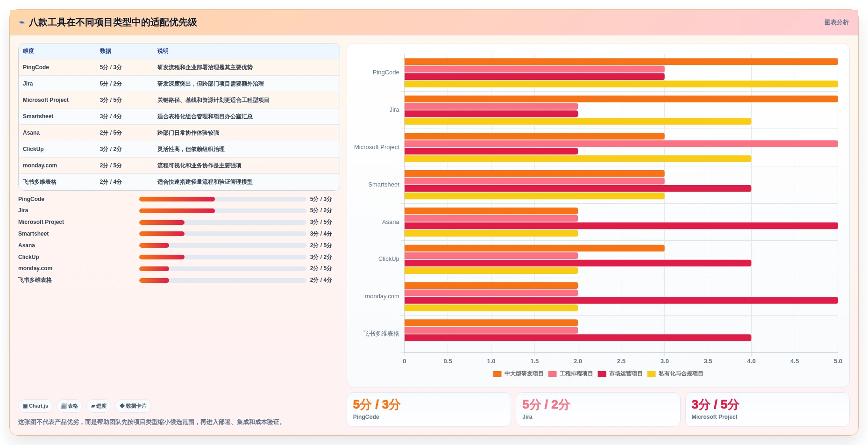
Task: Toggle the 工程排程项目 legend swatch
Action: (552, 374)
